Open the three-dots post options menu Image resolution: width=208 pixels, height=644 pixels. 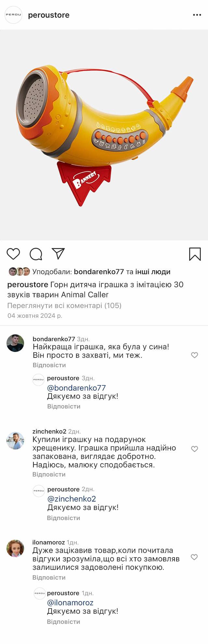197,15
